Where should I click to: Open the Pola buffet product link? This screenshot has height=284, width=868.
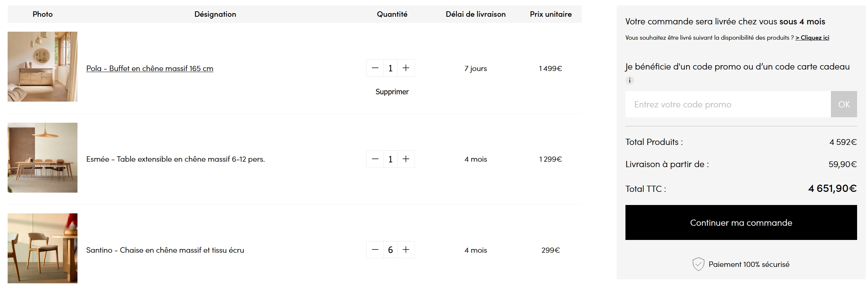(149, 68)
